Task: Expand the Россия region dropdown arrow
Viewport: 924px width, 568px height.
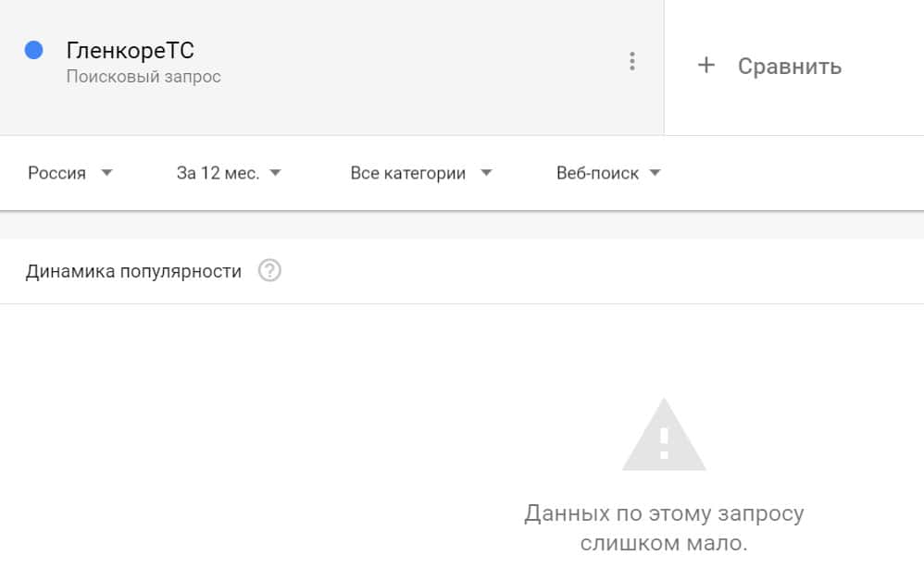Action: (106, 173)
